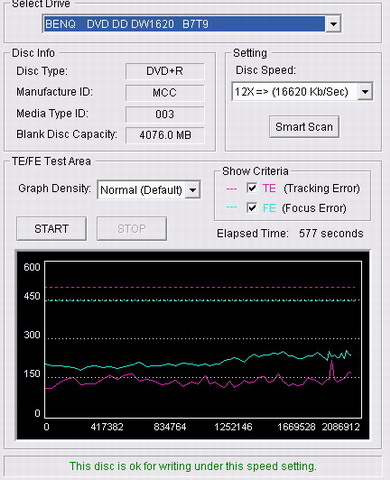Click the Tracking Error label text
Viewport: 390px width, 480px height.
322,188
